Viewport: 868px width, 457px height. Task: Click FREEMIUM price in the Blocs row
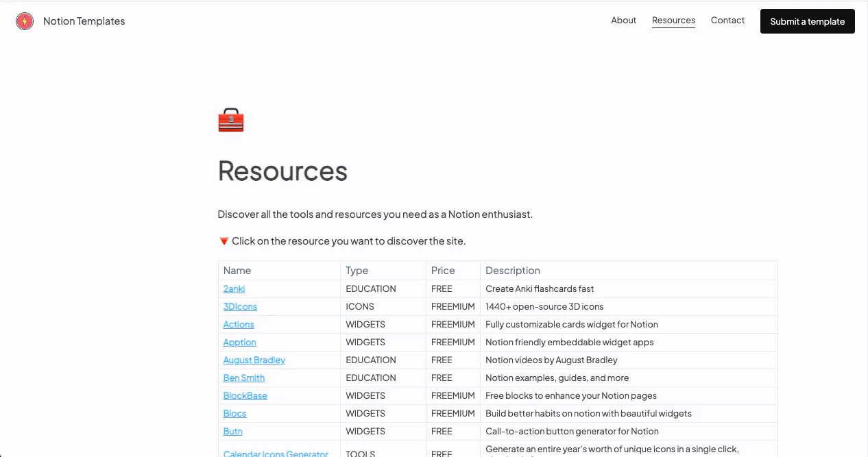pos(453,413)
